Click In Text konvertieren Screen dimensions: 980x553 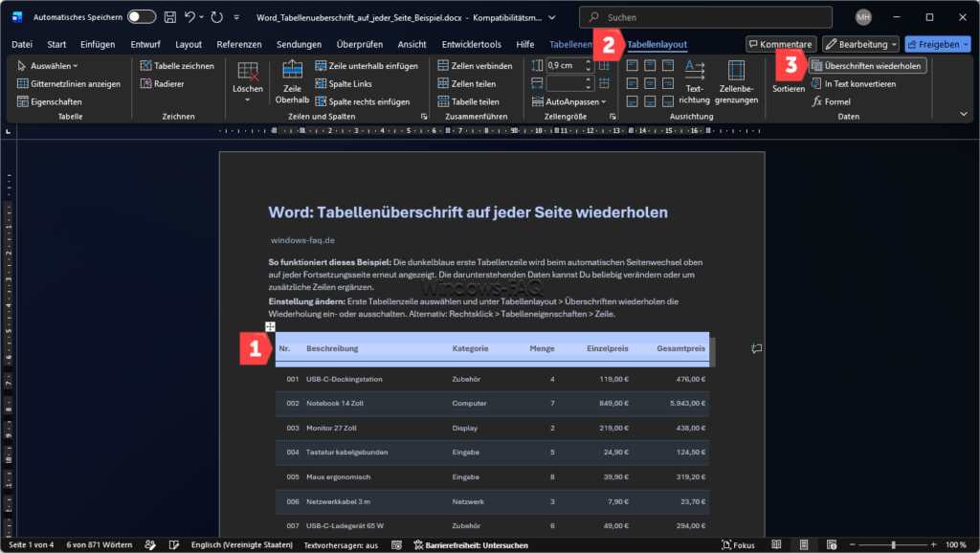(x=853, y=84)
